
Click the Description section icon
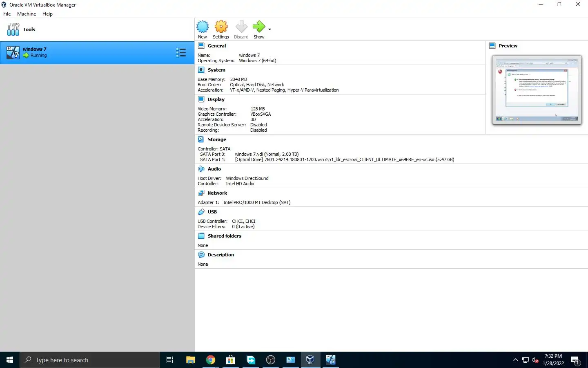pos(201,255)
